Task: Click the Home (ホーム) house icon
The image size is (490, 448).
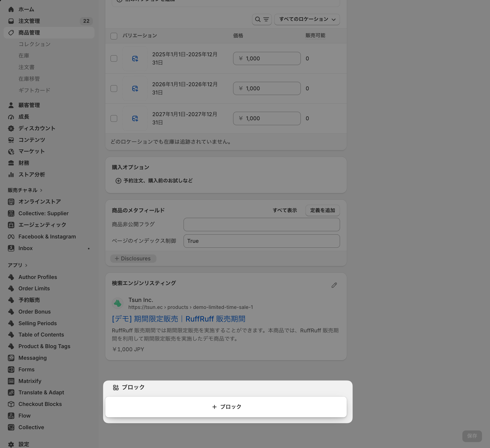Action: coord(11,10)
